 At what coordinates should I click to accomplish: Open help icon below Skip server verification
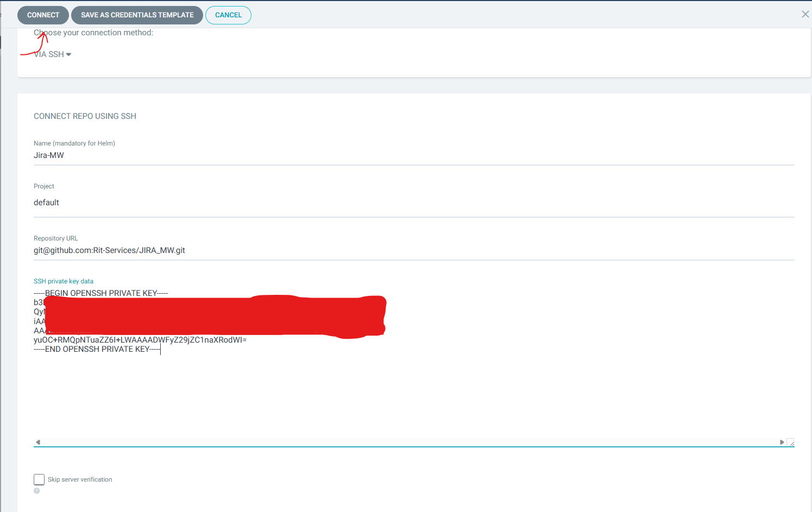(x=37, y=491)
